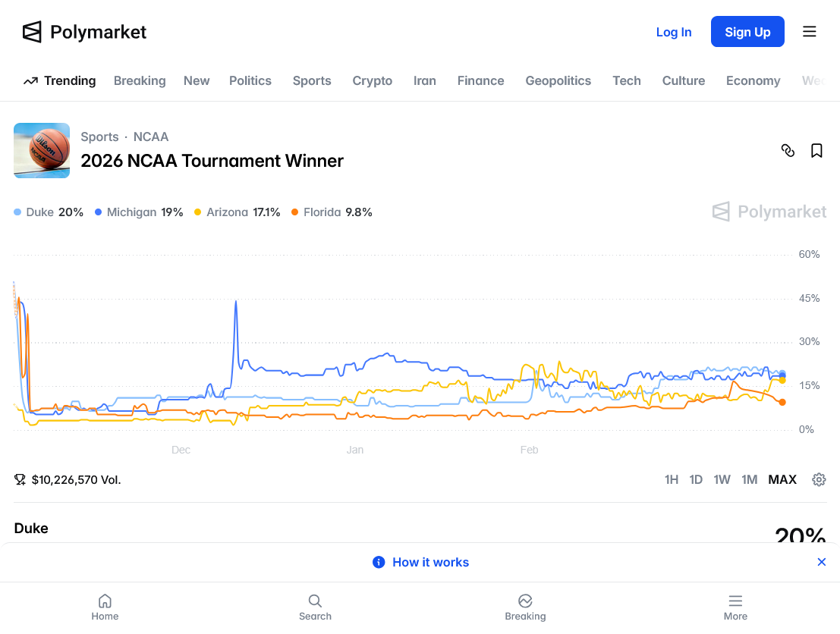Copy the market link icon
840x634 pixels.
(x=788, y=150)
